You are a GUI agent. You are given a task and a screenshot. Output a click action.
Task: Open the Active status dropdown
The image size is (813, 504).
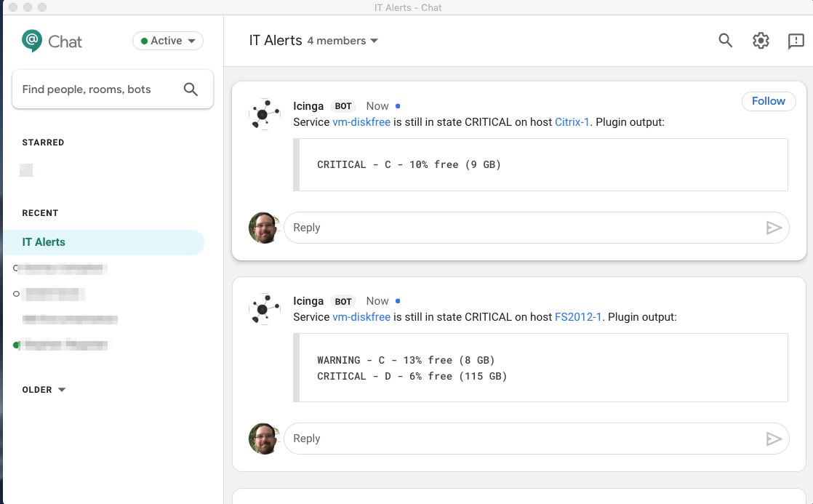[168, 41]
